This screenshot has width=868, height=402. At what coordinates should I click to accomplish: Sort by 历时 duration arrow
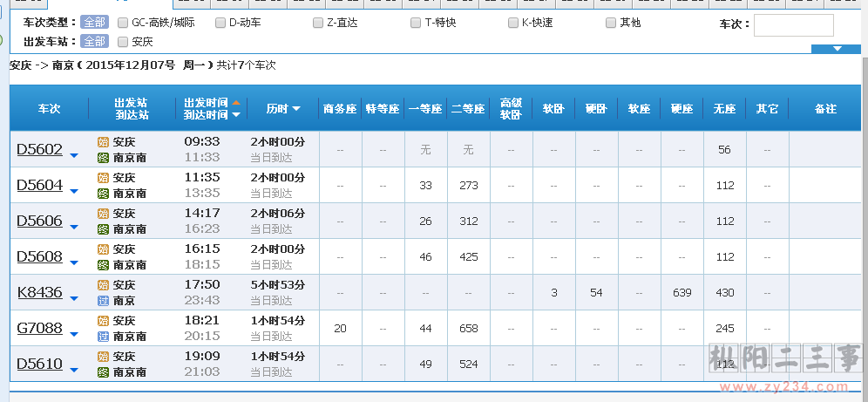296,108
